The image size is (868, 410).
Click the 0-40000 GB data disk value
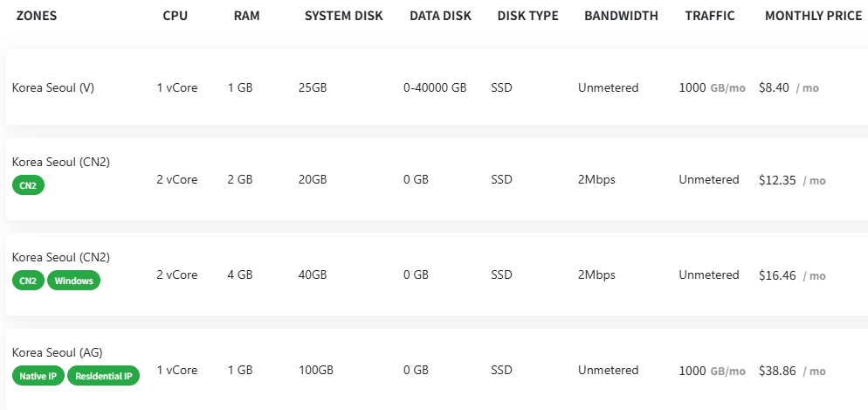pyautogui.click(x=435, y=87)
